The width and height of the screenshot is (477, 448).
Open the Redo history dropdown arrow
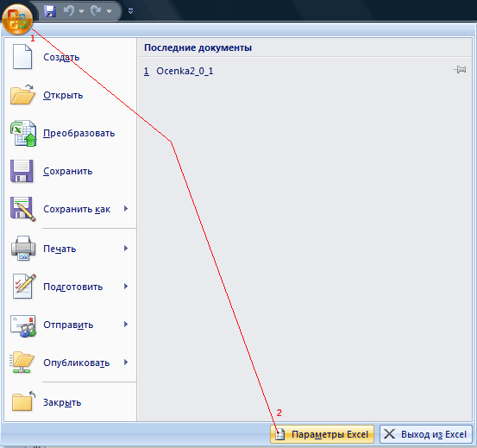point(110,11)
